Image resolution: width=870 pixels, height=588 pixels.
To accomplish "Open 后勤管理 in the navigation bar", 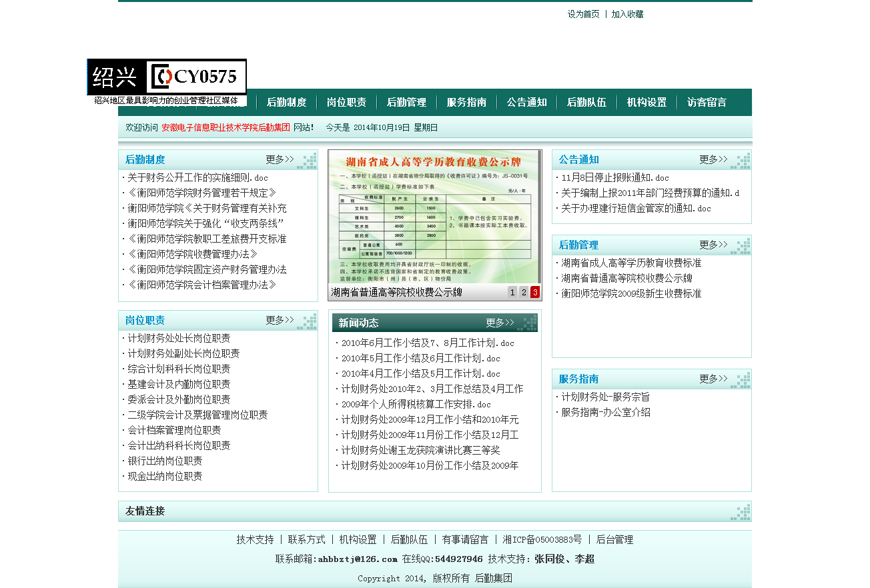I will [406, 102].
